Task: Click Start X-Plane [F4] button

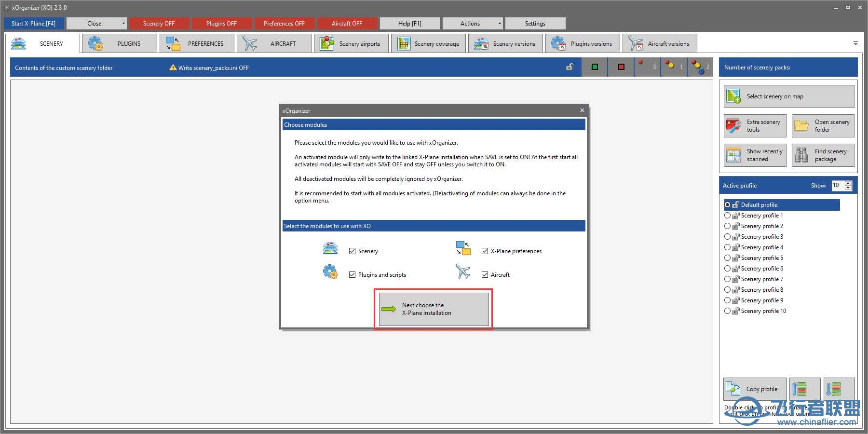Action: click(34, 23)
